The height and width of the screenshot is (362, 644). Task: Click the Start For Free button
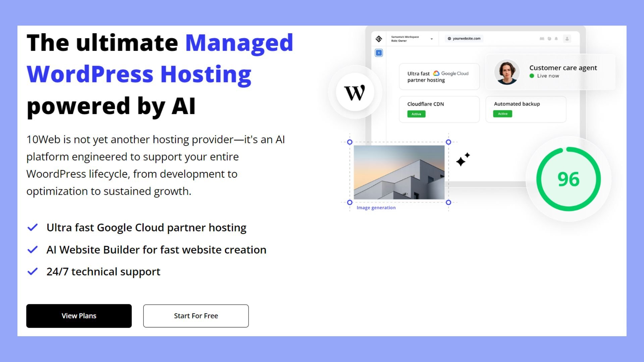pos(196,315)
